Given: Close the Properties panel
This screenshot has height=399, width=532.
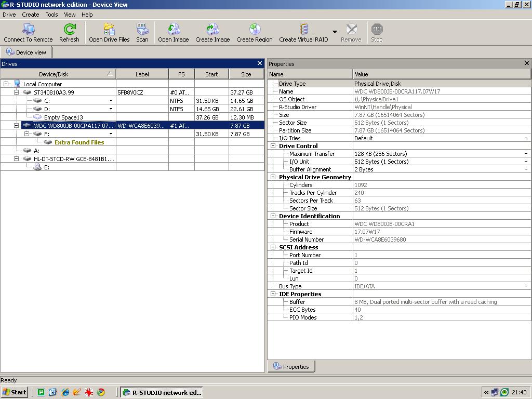Looking at the screenshot, I should point(527,63).
